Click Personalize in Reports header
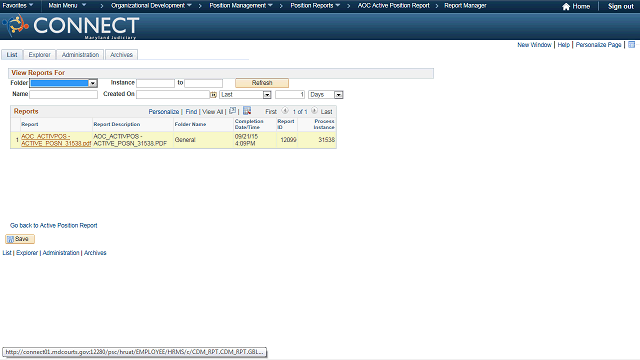 [x=164, y=111]
